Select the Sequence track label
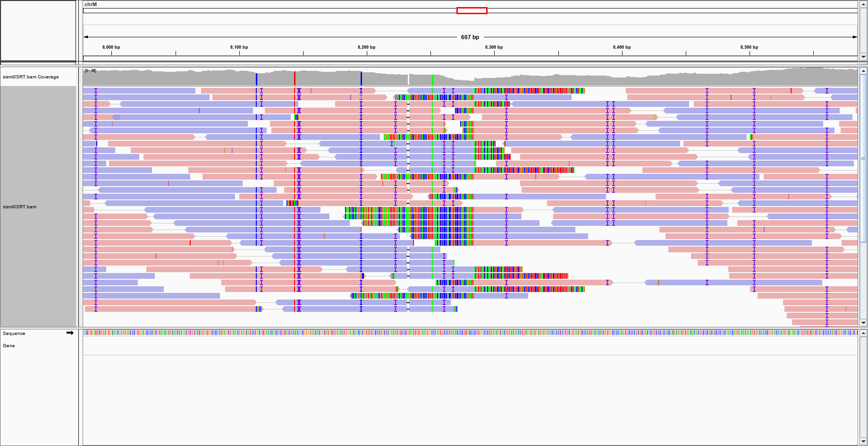868x446 pixels. [14, 334]
